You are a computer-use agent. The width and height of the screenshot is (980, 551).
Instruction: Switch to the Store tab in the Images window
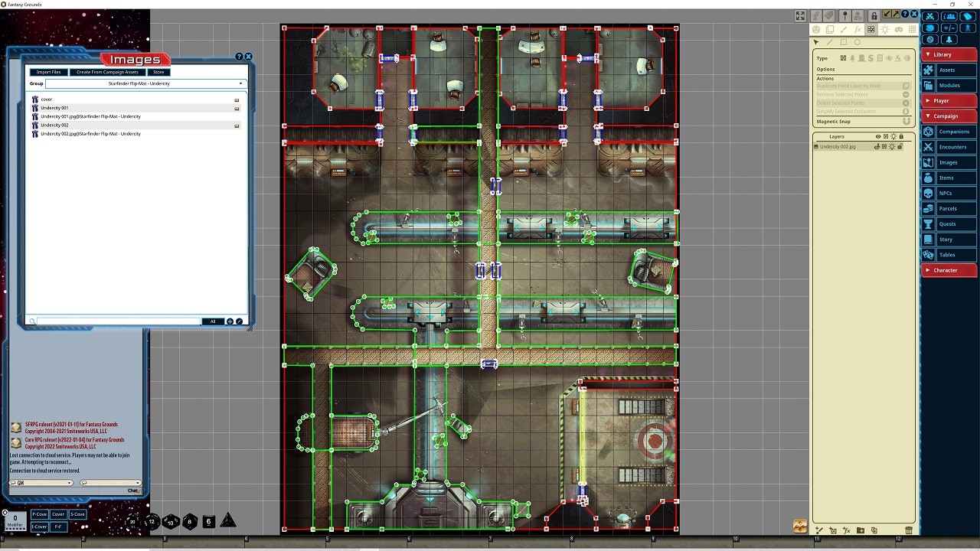pyautogui.click(x=158, y=72)
